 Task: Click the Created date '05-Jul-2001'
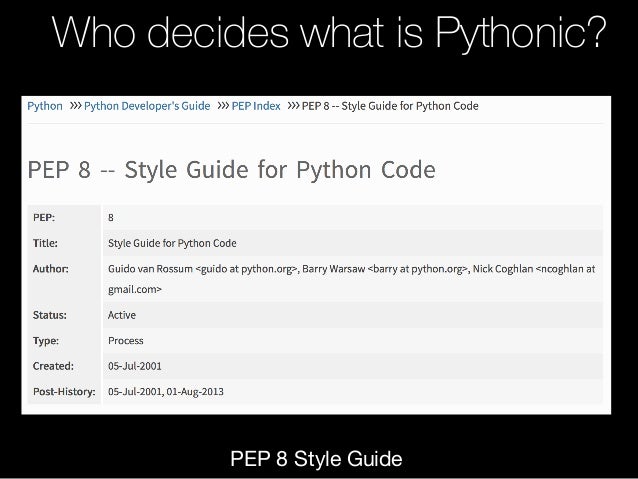click(x=135, y=366)
